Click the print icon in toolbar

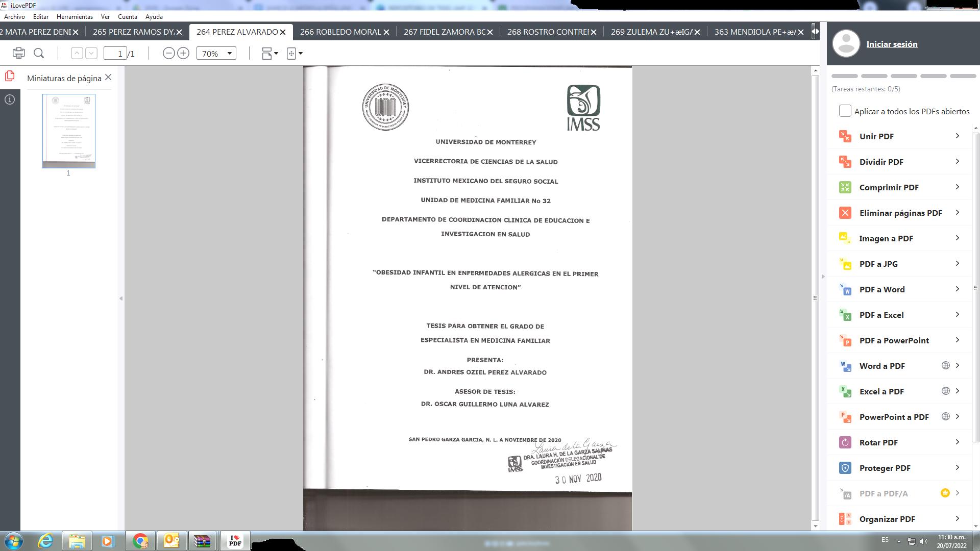click(19, 53)
